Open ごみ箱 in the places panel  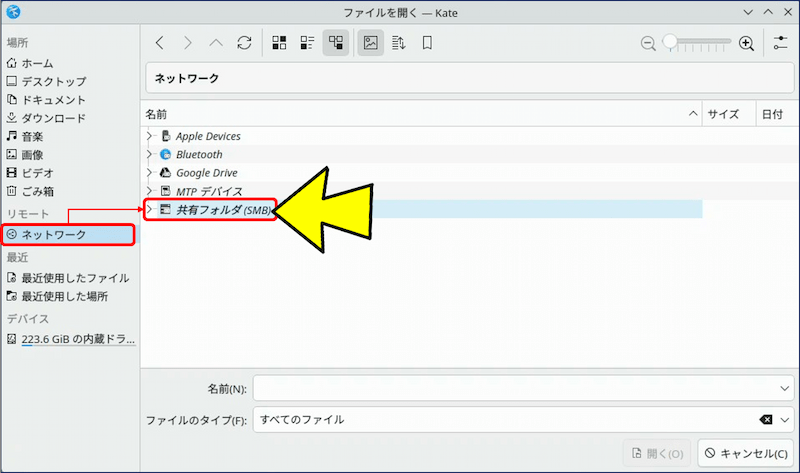[x=69, y=191]
